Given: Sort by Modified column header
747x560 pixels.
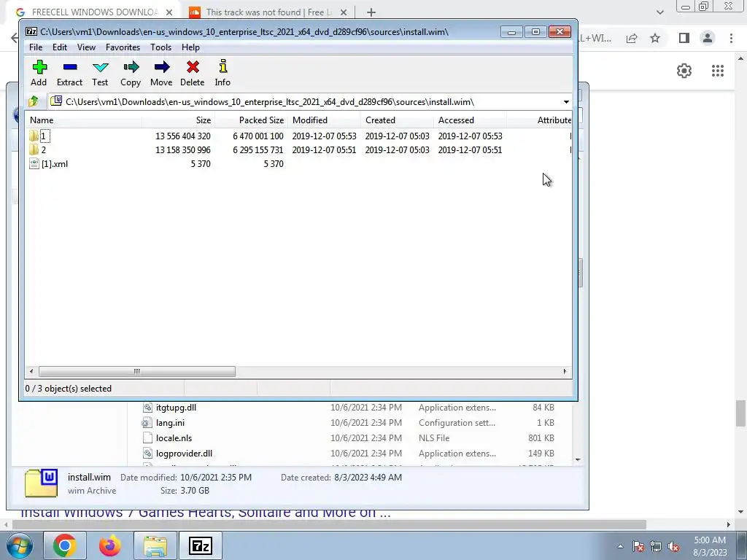Looking at the screenshot, I should 324,120.
